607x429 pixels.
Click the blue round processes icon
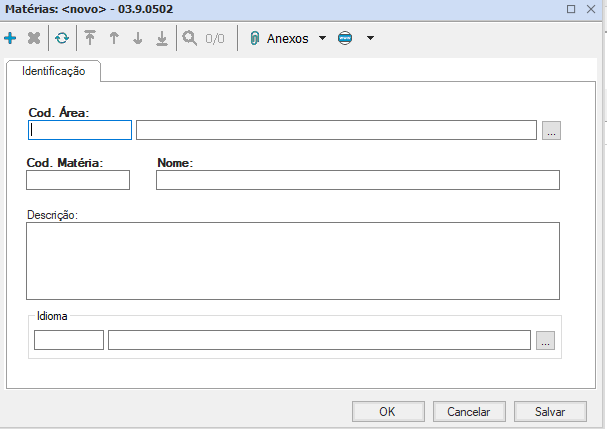(x=346, y=39)
